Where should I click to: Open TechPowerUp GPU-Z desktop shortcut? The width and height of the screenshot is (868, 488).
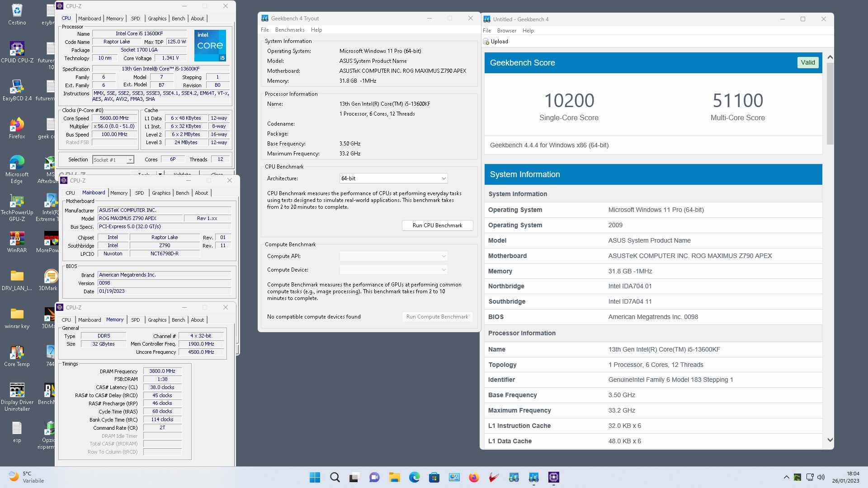17,207
